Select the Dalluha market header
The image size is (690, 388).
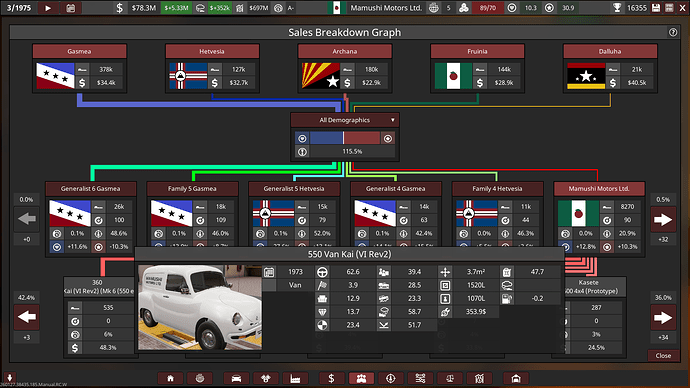pos(610,51)
